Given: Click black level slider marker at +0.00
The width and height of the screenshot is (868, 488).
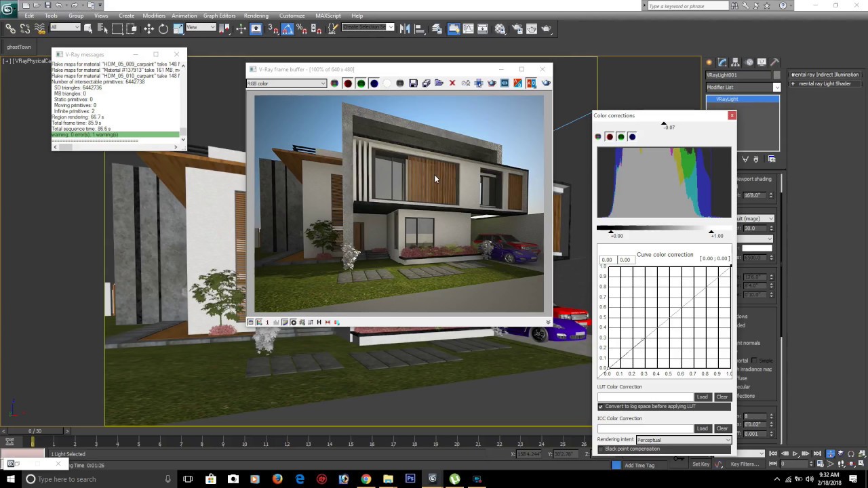Looking at the screenshot, I should pyautogui.click(x=611, y=232).
